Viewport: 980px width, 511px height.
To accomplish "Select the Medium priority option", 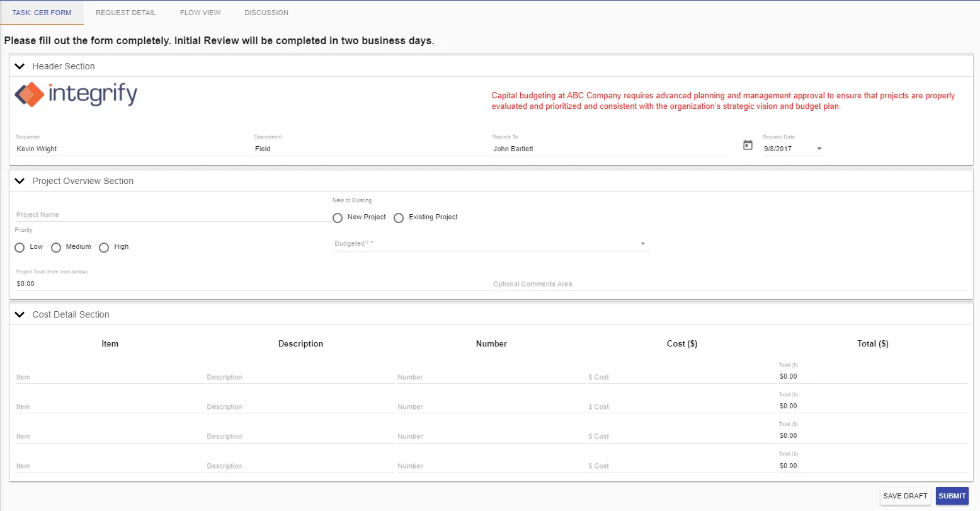I will tap(55, 247).
